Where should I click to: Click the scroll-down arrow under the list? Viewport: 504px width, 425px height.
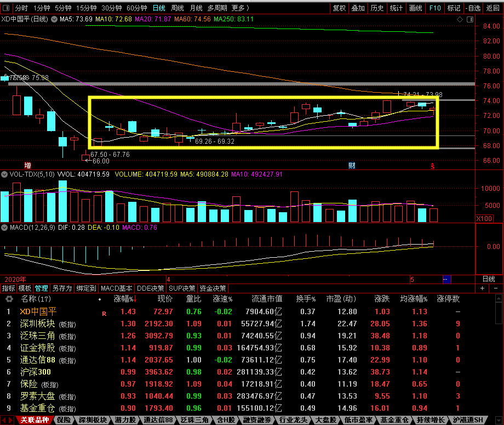(499, 420)
